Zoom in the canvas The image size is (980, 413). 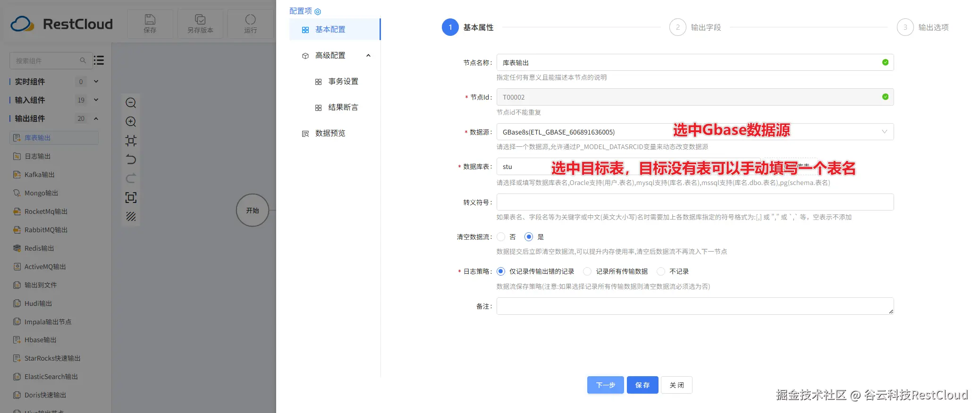point(131,122)
